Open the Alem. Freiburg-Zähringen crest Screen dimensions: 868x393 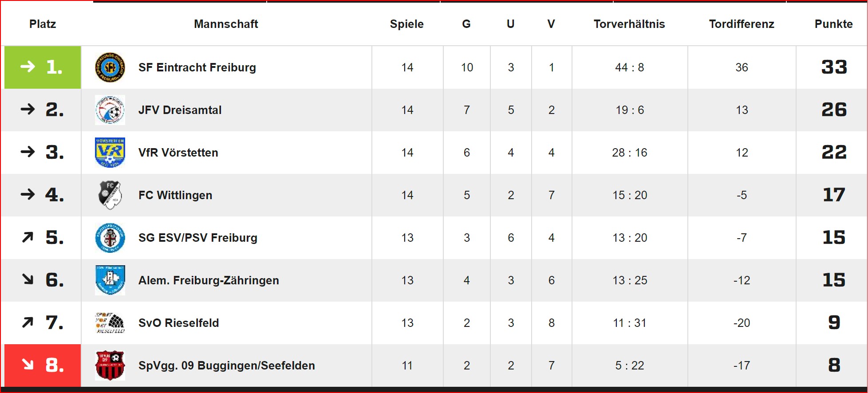coord(110,280)
